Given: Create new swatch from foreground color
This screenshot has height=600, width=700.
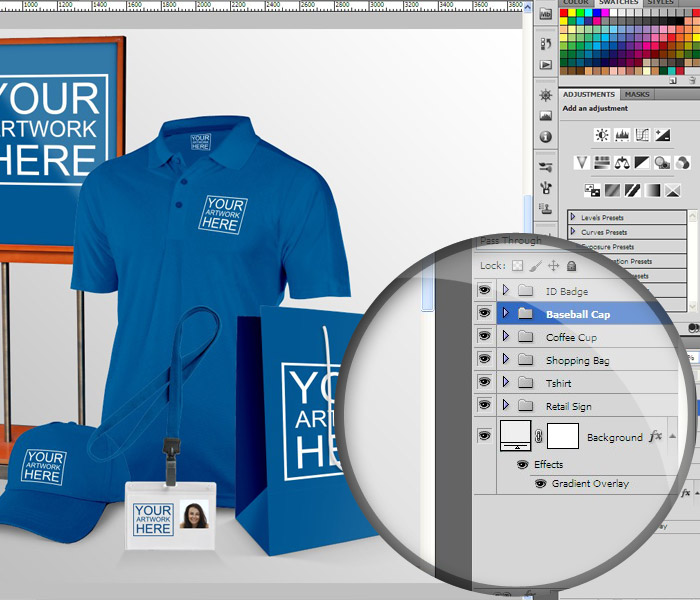Looking at the screenshot, I should coord(673,80).
